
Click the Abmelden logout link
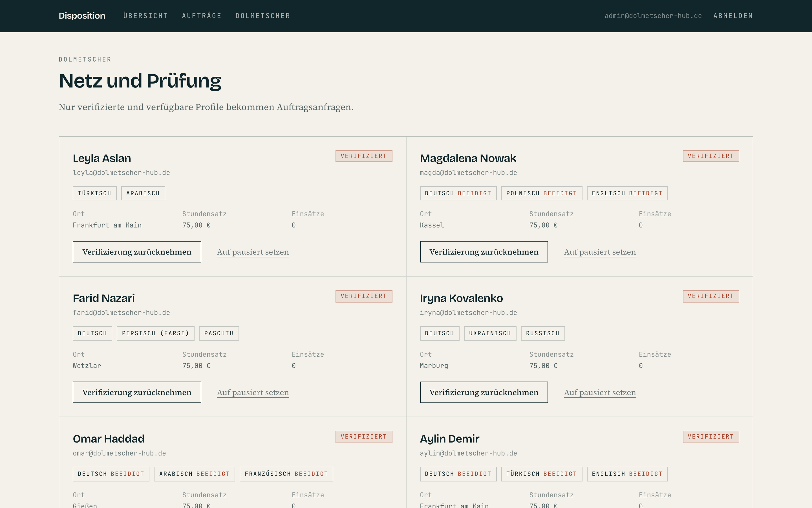[733, 16]
